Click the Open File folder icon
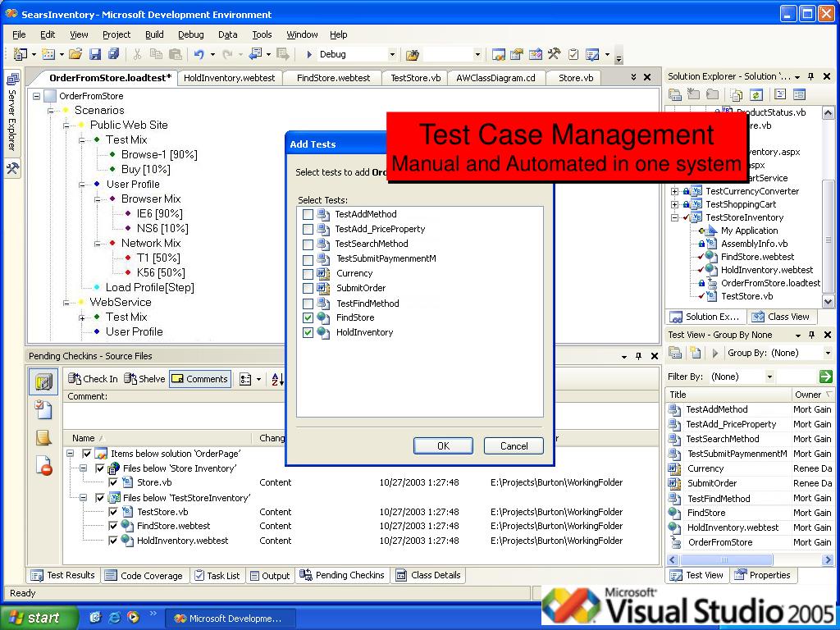This screenshot has height=630, width=840. coord(75,54)
